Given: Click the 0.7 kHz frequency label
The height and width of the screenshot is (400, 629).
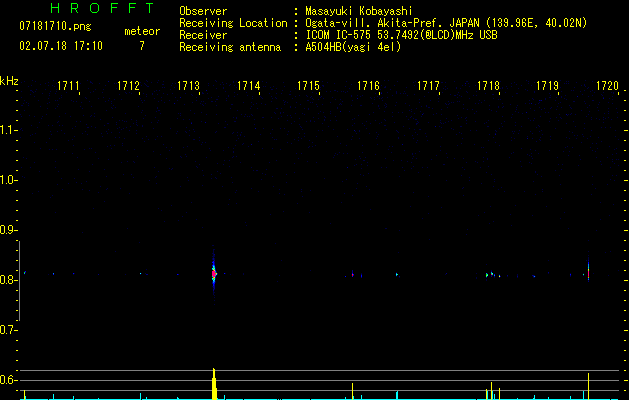Looking at the screenshot, I should [x=8, y=330].
